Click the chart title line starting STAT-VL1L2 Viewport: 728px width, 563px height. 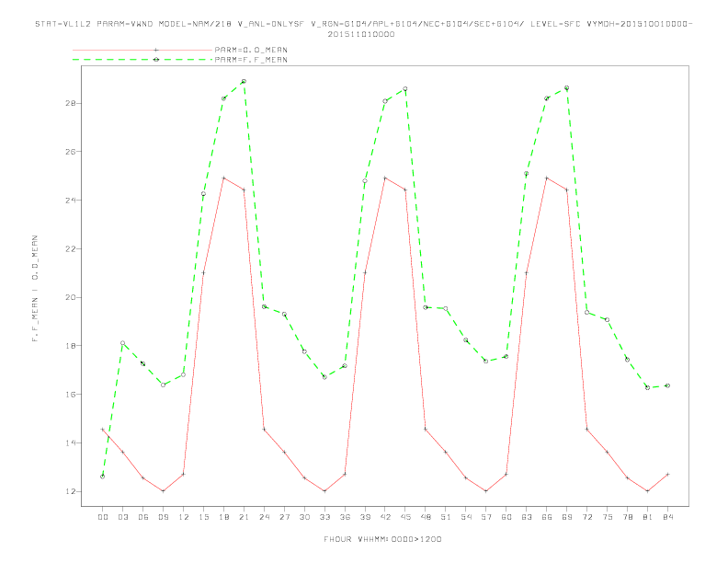pyautogui.click(x=363, y=24)
